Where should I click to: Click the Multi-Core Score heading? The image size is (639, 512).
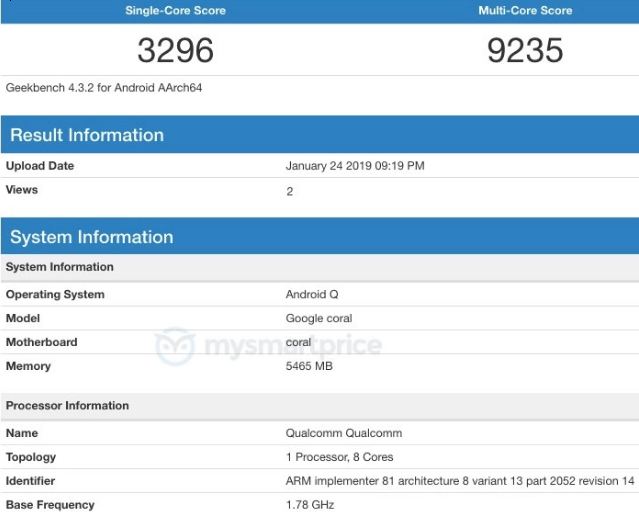point(526,11)
